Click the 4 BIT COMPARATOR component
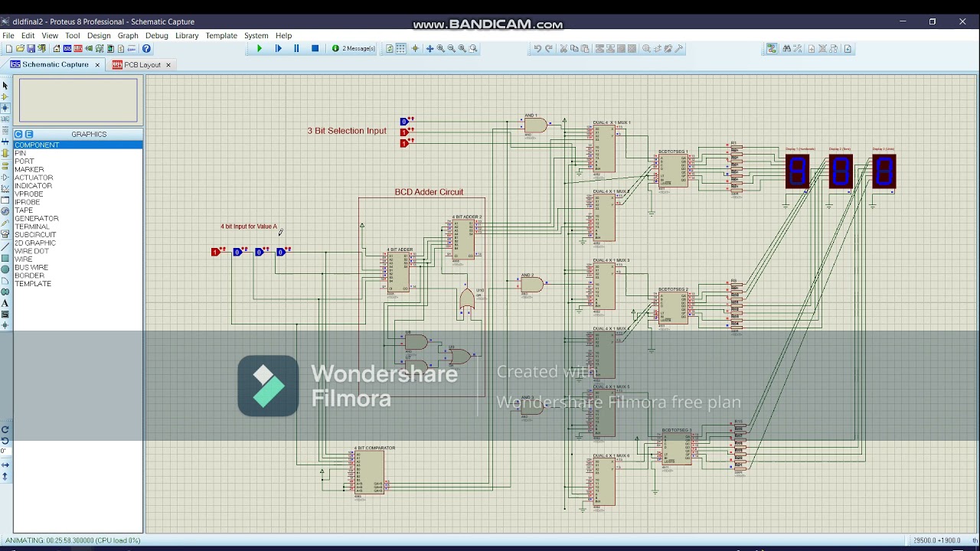The height and width of the screenshot is (551, 980). (x=370, y=472)
